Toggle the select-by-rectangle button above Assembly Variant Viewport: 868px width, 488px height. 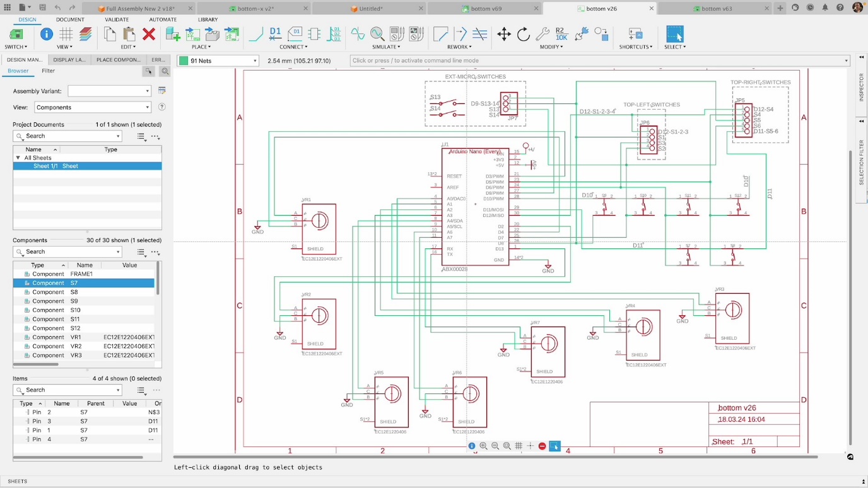pyautogui.click(x=149, y=71)
